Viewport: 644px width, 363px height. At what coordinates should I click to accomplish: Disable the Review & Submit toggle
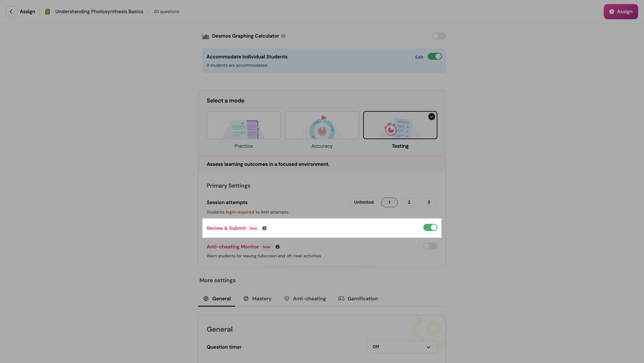[430, 227]
